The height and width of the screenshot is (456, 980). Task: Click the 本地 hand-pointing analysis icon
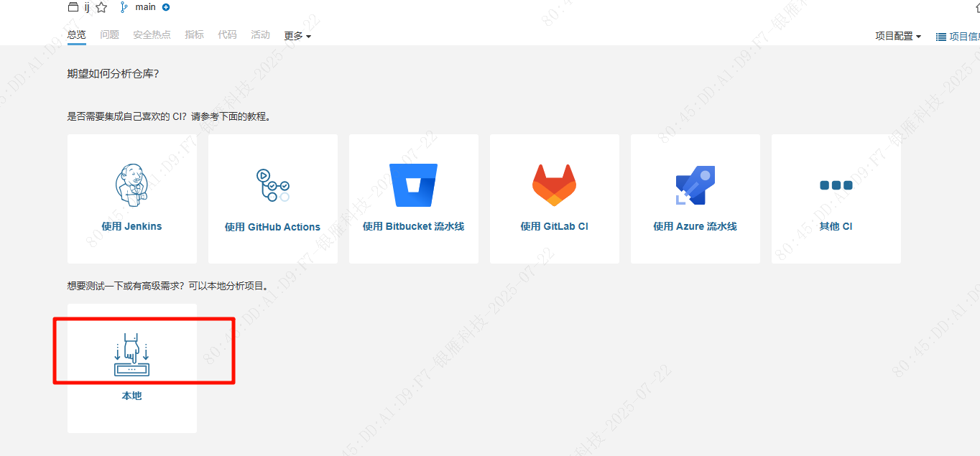(131, 355)
